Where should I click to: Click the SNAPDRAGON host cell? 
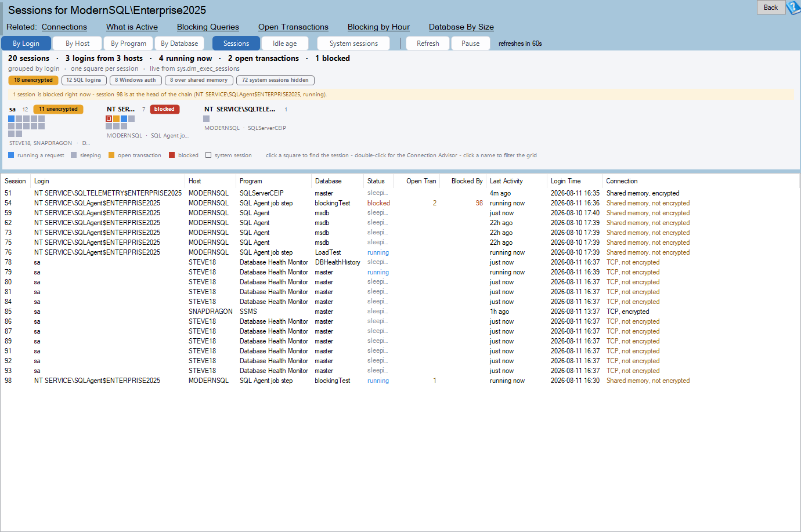(x=210, y=312)
